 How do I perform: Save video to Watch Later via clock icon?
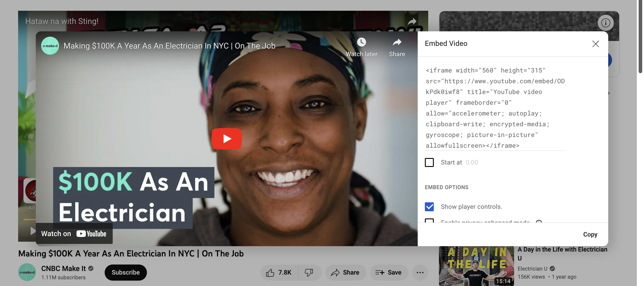click(362, 42)
